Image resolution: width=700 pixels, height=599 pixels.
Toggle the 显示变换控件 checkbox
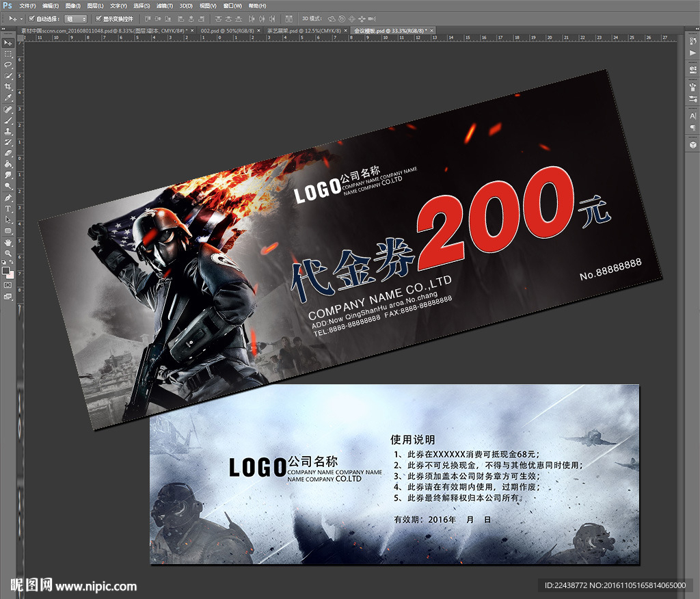click(x=98, y=18)
